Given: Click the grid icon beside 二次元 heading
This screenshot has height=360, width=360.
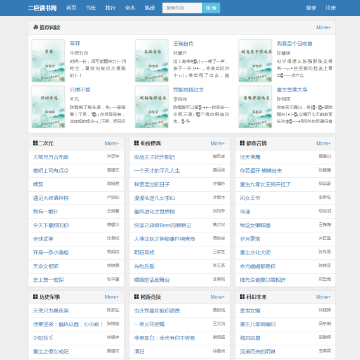Looking at the screenshot, I should point(35,143).
